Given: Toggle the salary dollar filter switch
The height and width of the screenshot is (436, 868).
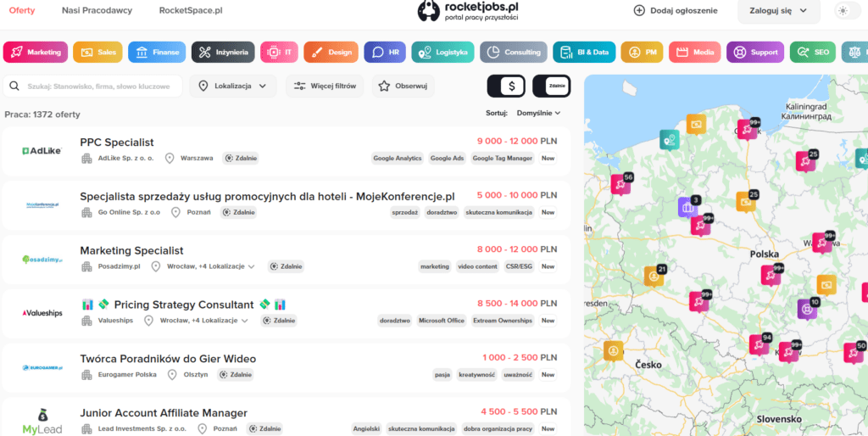Looking at the screenshot, I should 506,86.
